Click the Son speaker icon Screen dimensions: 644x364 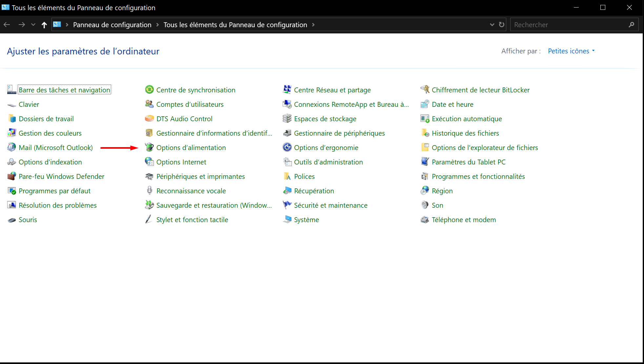425,205
